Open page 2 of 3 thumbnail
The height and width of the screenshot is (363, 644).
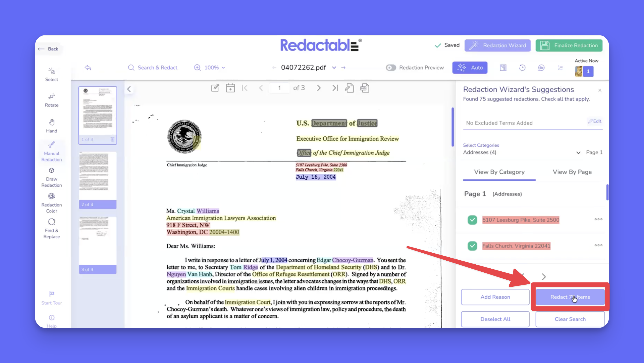pos(97,179)
